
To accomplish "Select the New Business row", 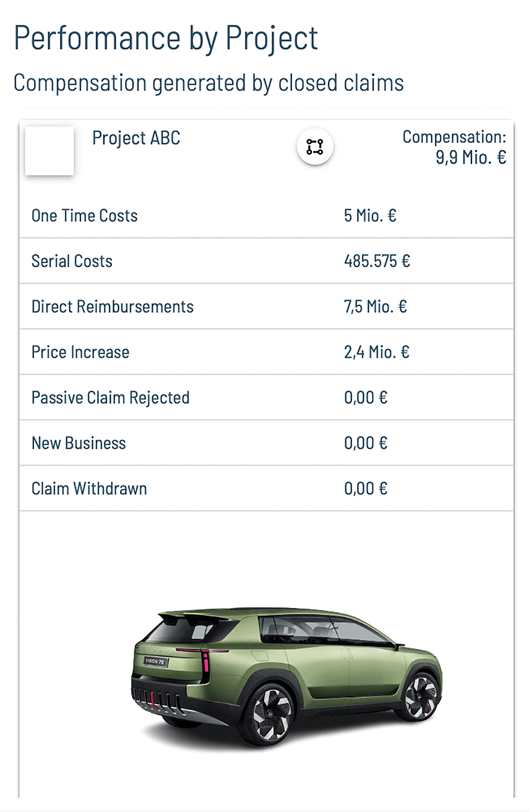I will coord(266,443).
